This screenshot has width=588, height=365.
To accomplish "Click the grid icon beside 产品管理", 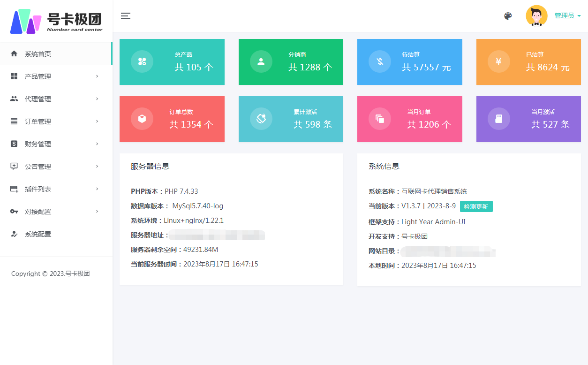I will 14,76.
